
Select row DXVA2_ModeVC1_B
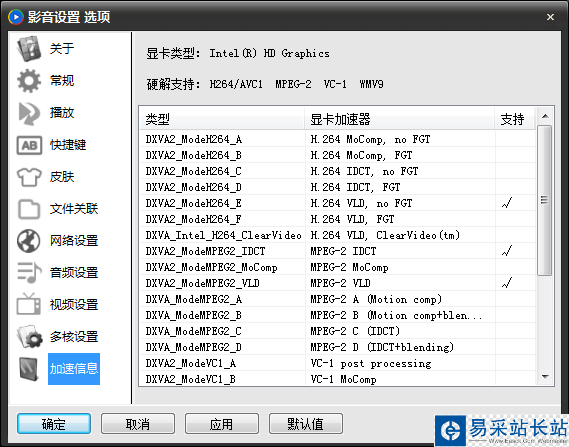coord(337,378)
